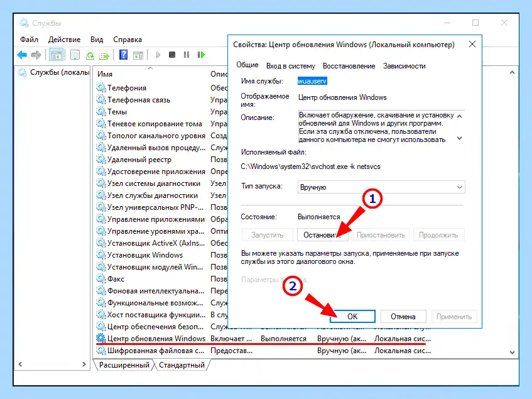Go back with the blue Back arrow

click(22, 55)
